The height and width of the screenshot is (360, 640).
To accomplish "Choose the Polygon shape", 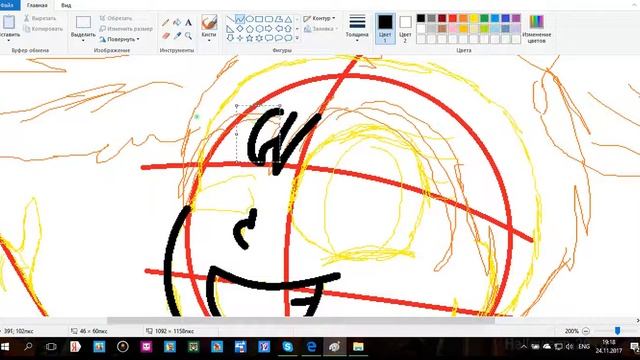I will pyautogui.click(x=279, y=19).
